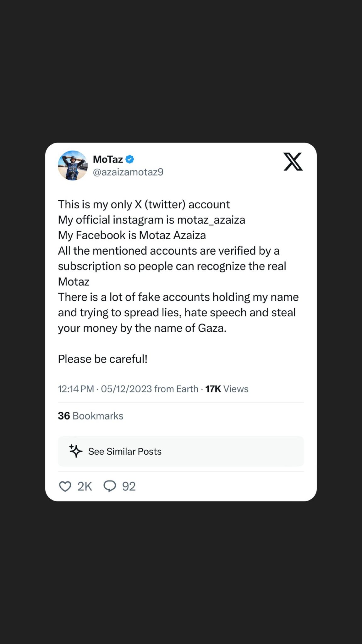The width and height of the screenshot is (362, 644).
Task: Select the 12:14 PM timestamp
Action: [x=76, y=389]
